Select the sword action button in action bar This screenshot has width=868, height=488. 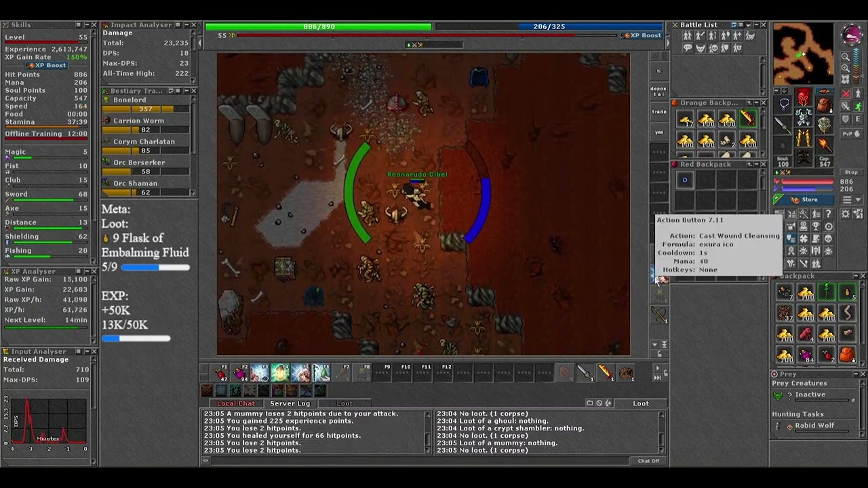(585, 373)
